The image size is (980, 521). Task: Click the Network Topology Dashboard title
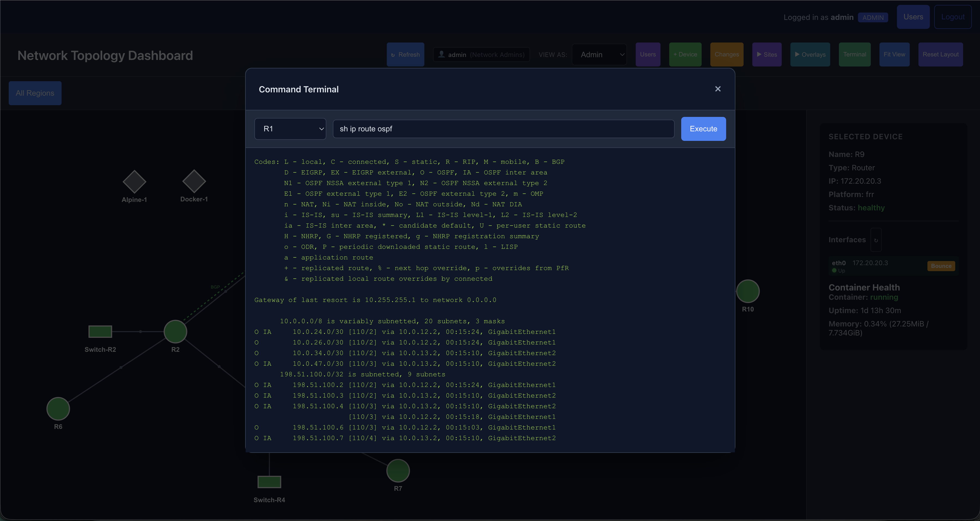pos(105,56)
